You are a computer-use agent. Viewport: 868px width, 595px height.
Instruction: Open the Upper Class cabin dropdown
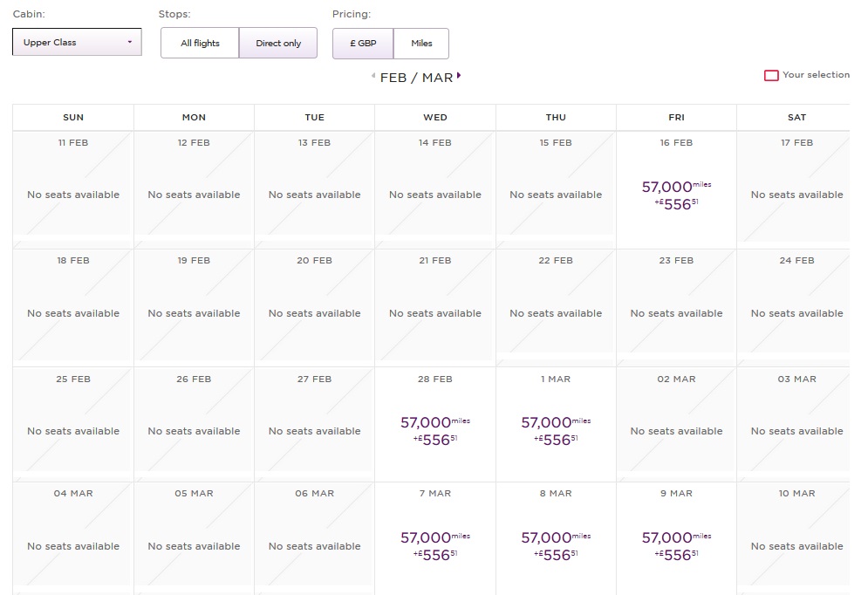point(77,42)
